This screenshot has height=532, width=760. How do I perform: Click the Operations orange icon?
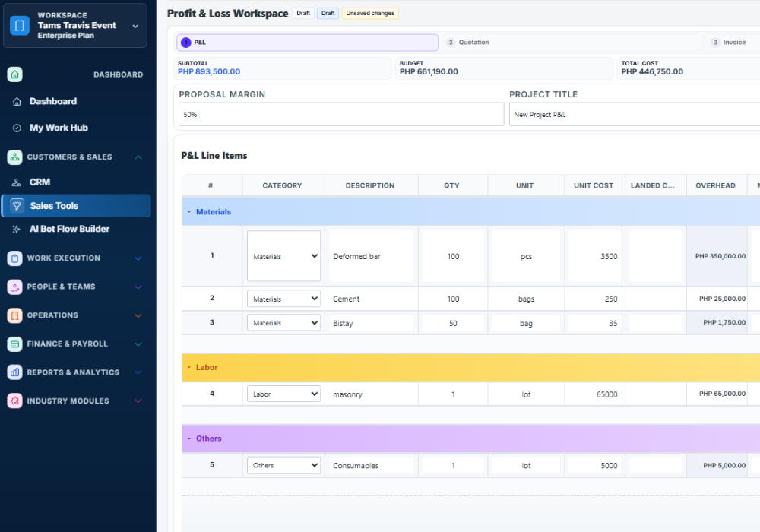pos(15,315)
